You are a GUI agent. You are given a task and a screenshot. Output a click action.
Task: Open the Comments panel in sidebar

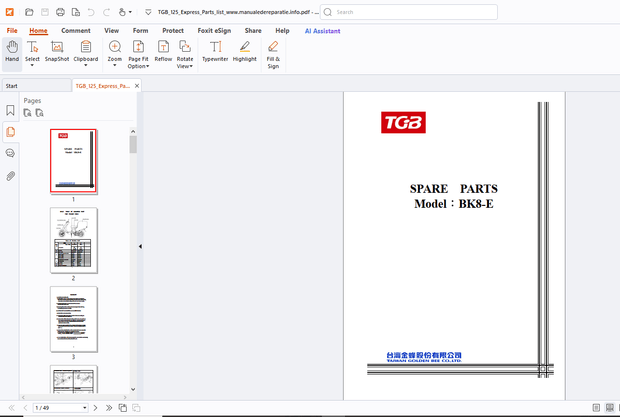tap(10, 153)
